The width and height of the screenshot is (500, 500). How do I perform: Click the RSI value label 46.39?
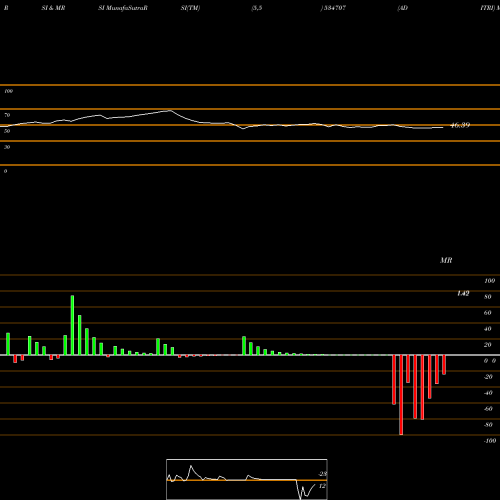(460, 125)
